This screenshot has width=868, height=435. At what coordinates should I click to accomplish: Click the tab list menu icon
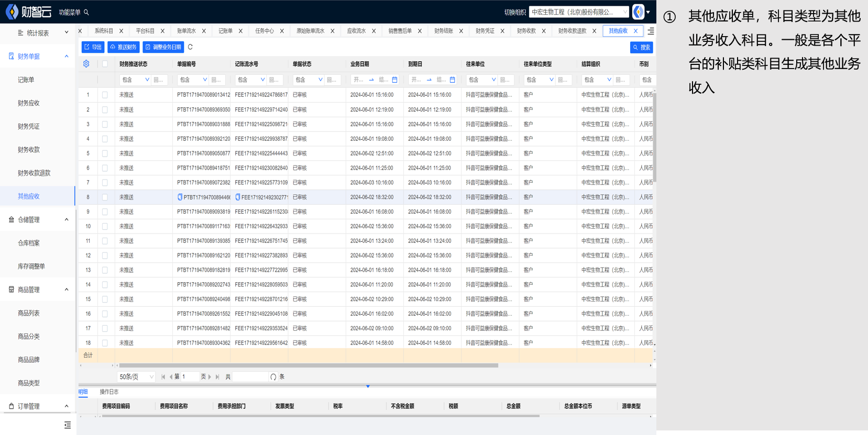651,31
